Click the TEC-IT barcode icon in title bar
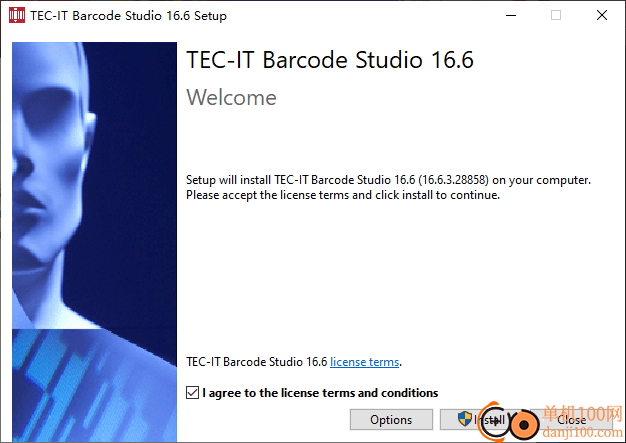This screenshot has width=626, height=443. point(17,15)
